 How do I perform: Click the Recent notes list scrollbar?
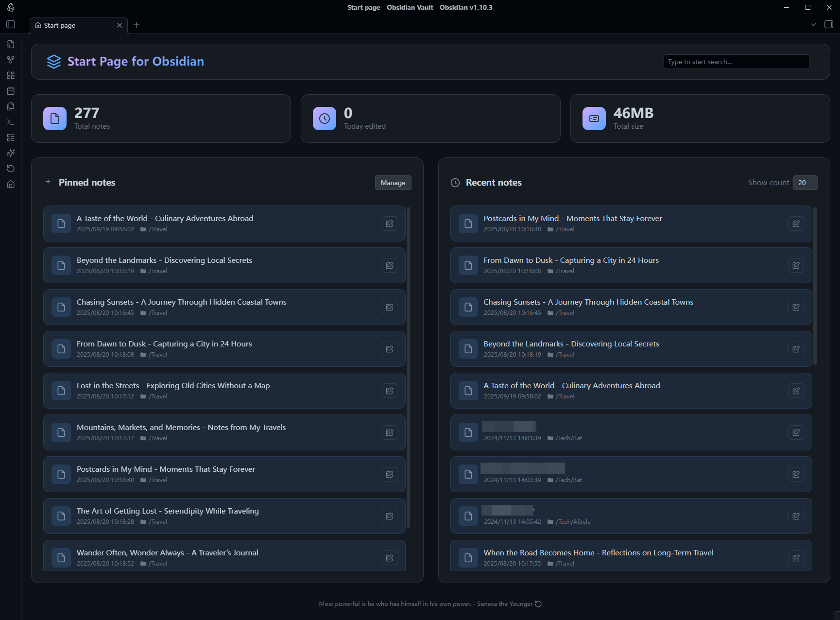815,286
